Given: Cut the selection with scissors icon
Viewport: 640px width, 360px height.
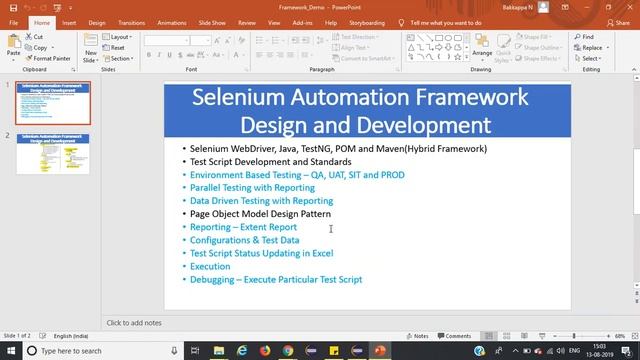Looking at the screenshot, I should pyautogui.click(x=34, y=37).
